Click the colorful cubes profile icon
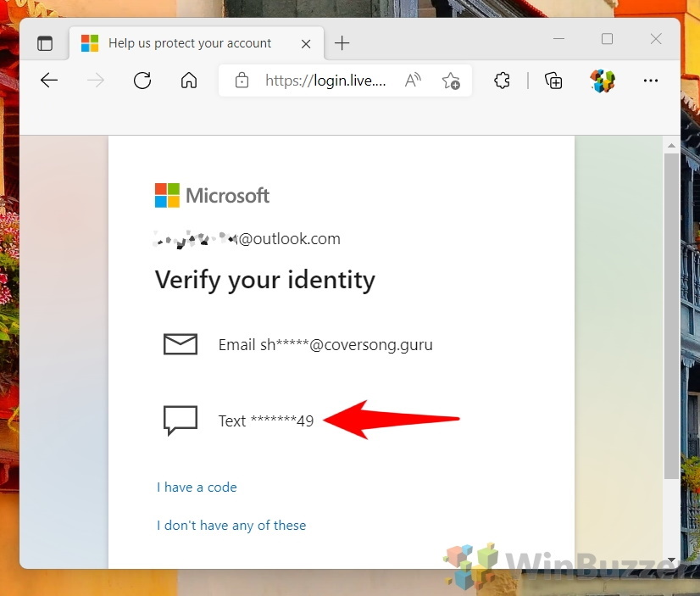 [603, 81]
